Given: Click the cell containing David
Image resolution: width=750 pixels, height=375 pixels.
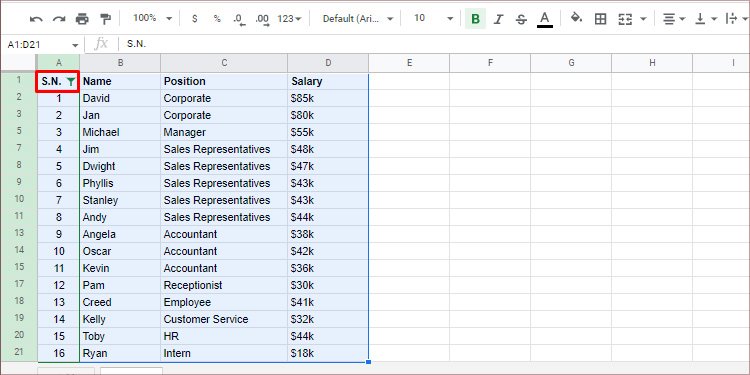Looking at the screenshot, I should tap(120, 98).
